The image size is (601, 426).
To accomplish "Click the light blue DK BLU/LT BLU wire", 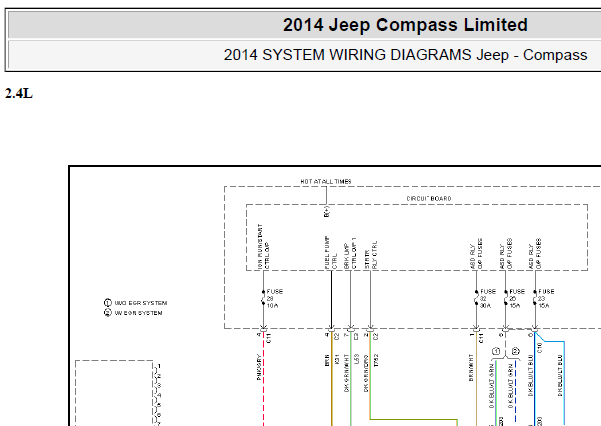I will pos(564,383).
